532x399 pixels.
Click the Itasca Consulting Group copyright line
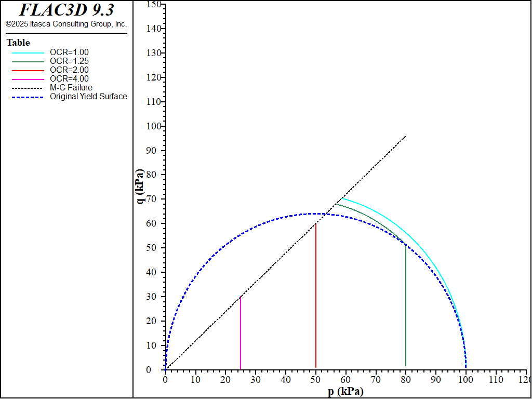coord(66,24)
